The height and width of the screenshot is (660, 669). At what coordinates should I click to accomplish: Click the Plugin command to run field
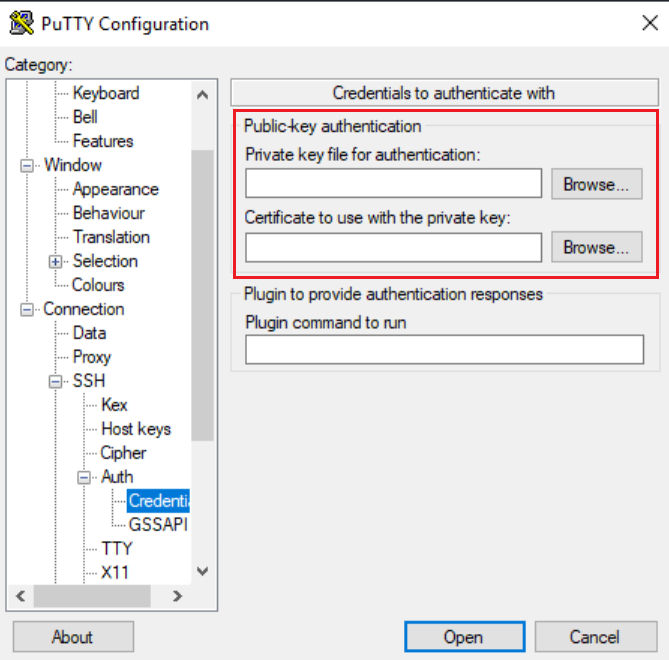click(x=444, y=350)
